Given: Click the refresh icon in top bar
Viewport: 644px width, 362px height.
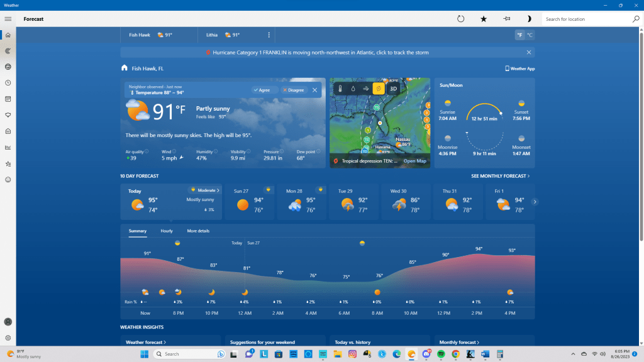Looking at the screenshot, I should tap(460, 19).
